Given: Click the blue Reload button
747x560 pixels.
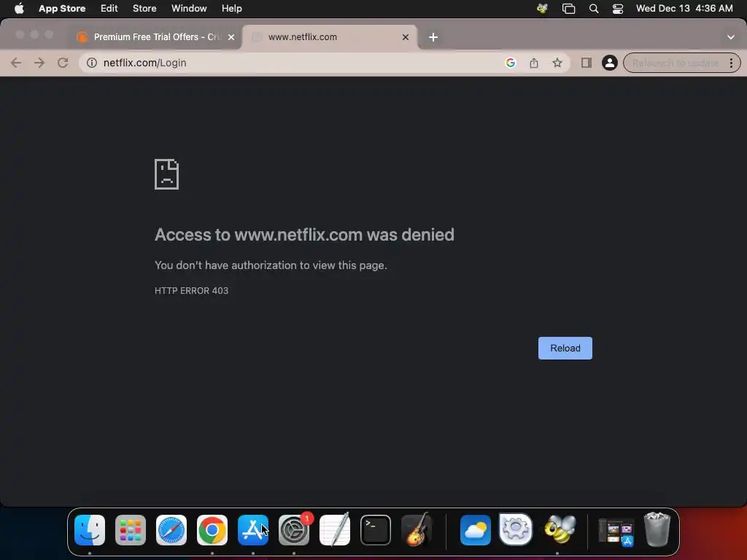Looking at the screenshot, I should coord(565,348).
